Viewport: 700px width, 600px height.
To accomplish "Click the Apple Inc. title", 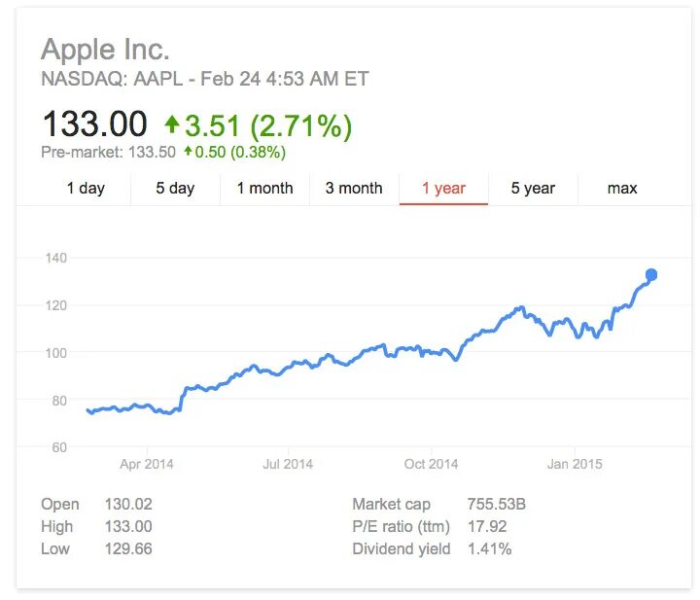I will 105,49.
